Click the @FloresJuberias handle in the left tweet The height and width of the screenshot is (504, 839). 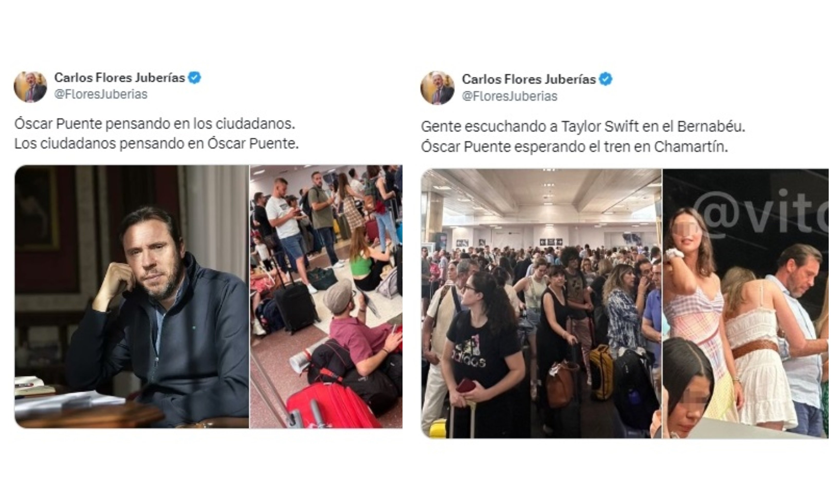pos(101,94)
